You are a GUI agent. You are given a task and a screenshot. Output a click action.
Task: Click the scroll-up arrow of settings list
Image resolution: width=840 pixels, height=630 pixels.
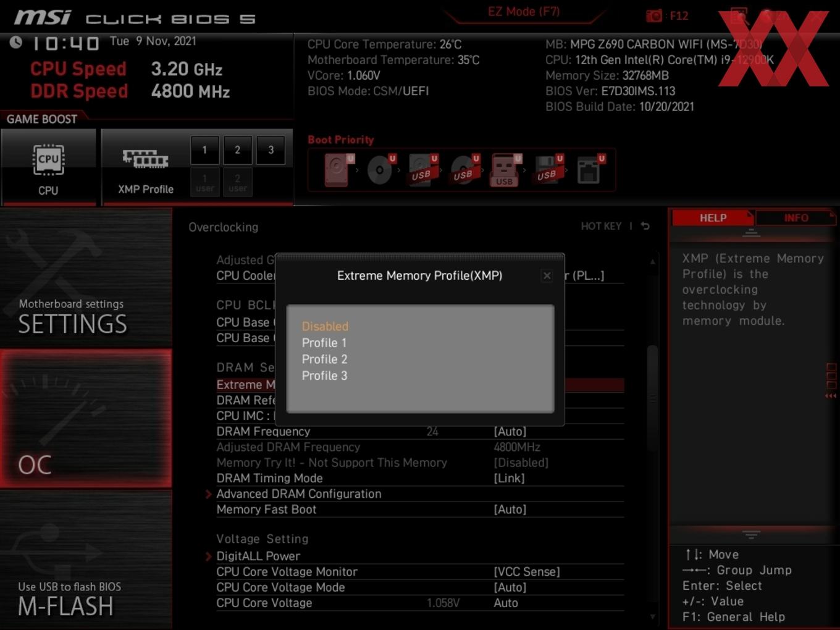pos(652,261)
